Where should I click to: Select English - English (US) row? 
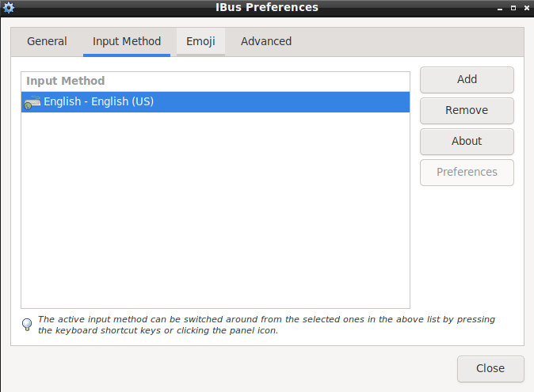point(216,101)
